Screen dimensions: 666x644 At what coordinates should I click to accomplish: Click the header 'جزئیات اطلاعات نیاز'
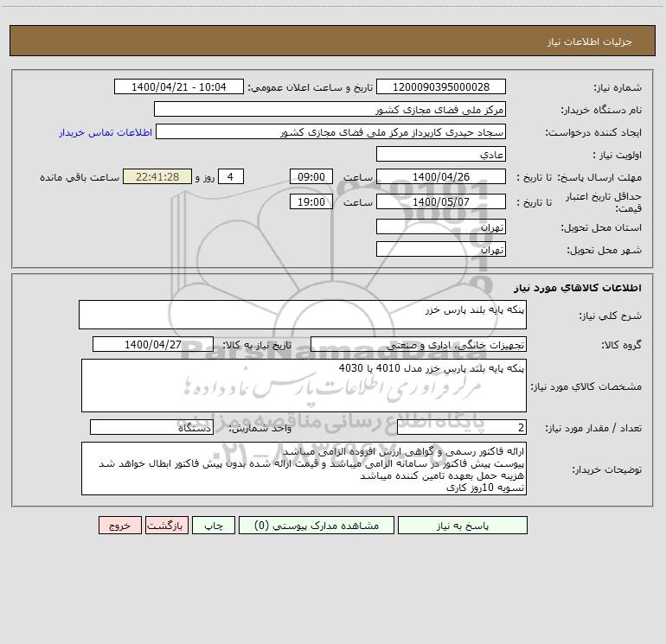pyautogui.click(x=590, y=41)
